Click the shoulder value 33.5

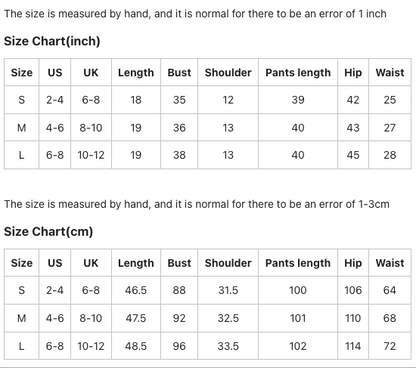pos(228,346)
